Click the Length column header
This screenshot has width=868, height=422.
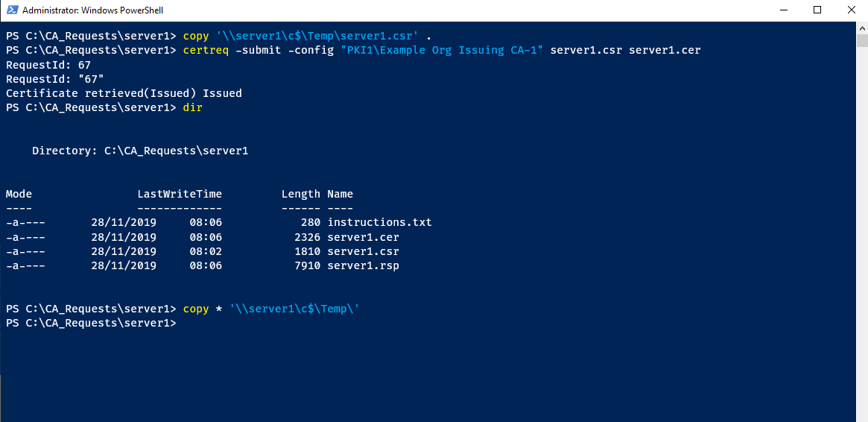pyautogui.click(x=300, y=194)
